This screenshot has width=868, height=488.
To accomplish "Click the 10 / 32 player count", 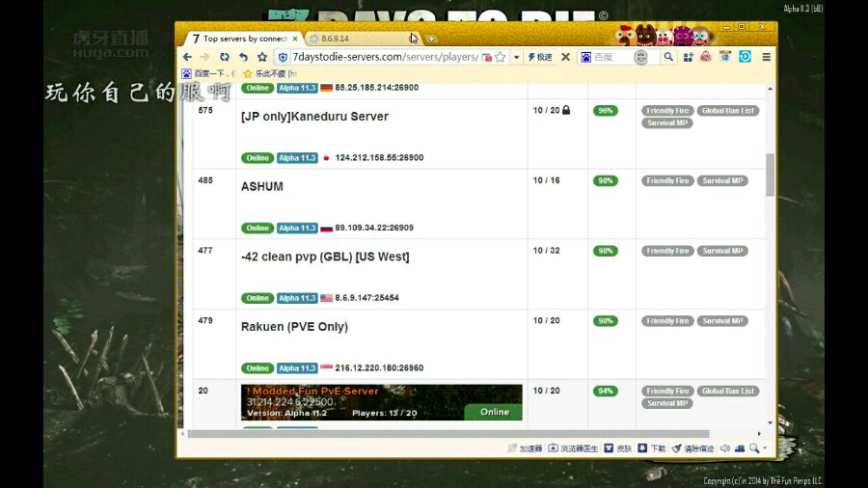I will [547, 251].
